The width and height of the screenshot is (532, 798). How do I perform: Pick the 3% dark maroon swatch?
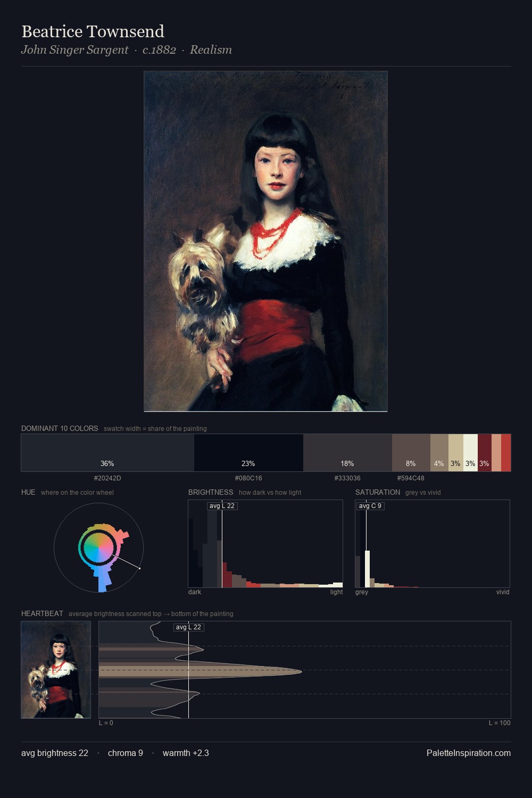[485, 453]
